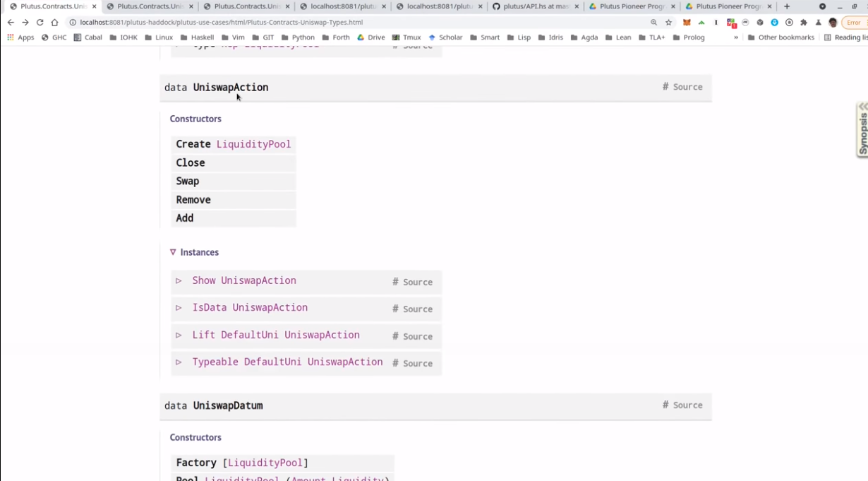Click the blue download arrow extension
This screenshot has width=868, height=481.
coord(774,23)
